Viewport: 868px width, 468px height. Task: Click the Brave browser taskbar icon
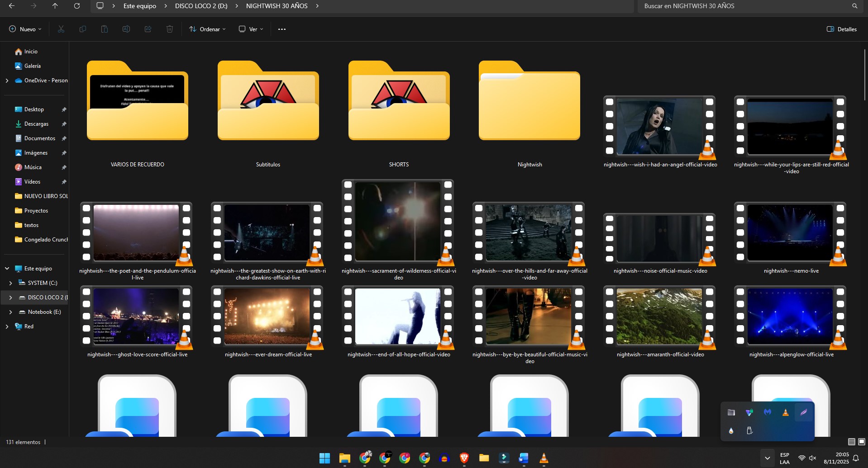pyautogui.click(x=464, y=459)
